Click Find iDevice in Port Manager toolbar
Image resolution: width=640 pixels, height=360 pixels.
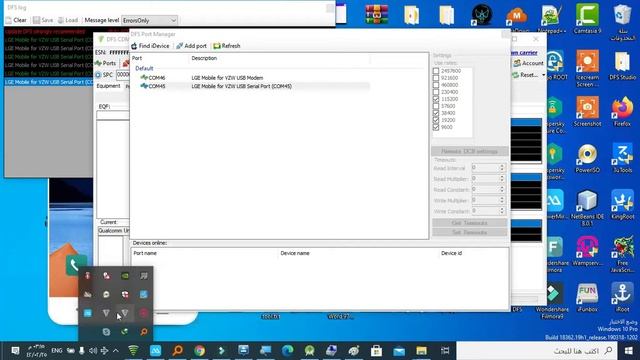click(x=150, y=46)
